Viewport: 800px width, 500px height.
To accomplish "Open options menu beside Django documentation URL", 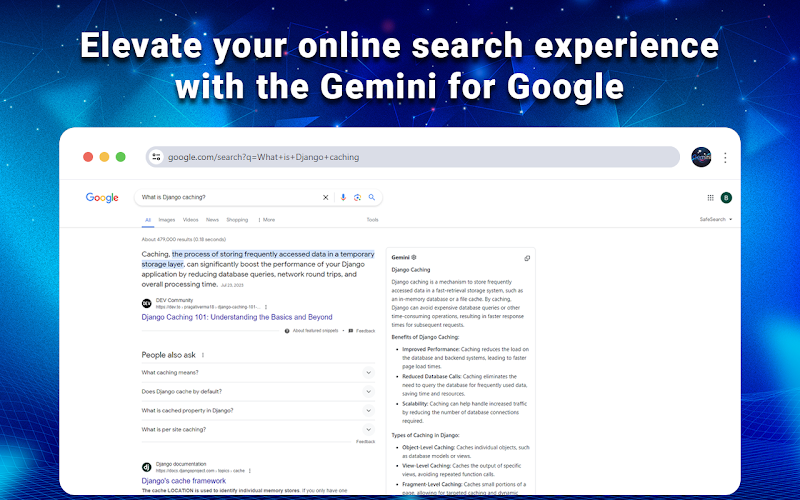I will [249, 471].
